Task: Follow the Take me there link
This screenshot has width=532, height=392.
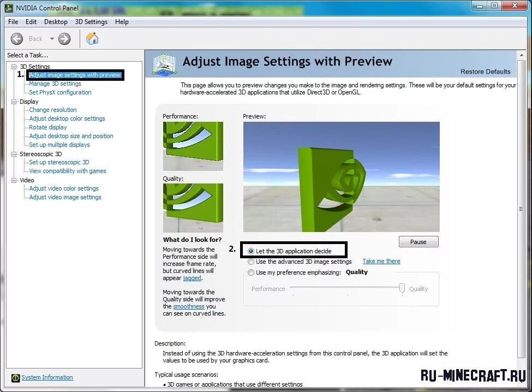Action: [x=381, y=261]
